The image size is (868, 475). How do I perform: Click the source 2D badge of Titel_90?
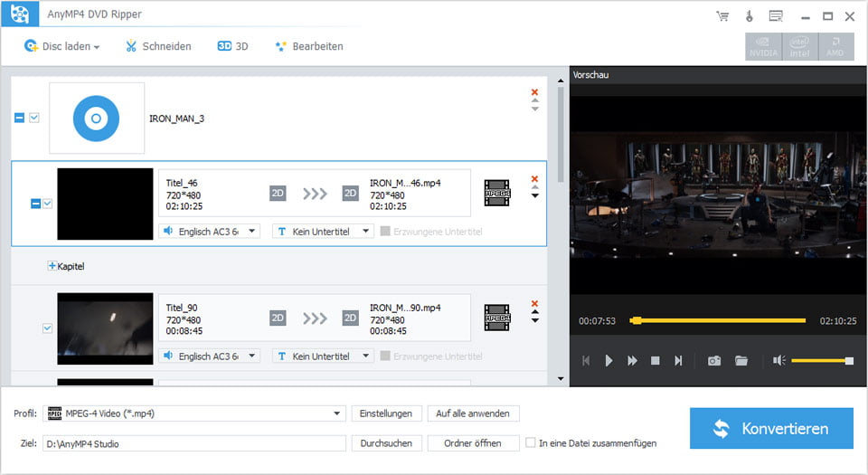pos(278,318)
